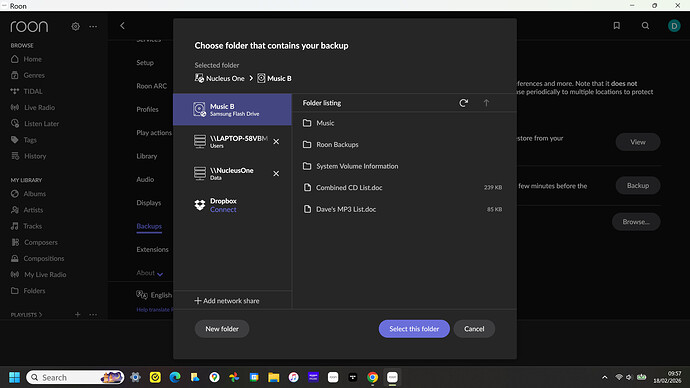Image resolution: width=690 pixels, height=388 pixels.
Task: Open the three-dot menu beside the settings gear
Action: click(93, 26)
